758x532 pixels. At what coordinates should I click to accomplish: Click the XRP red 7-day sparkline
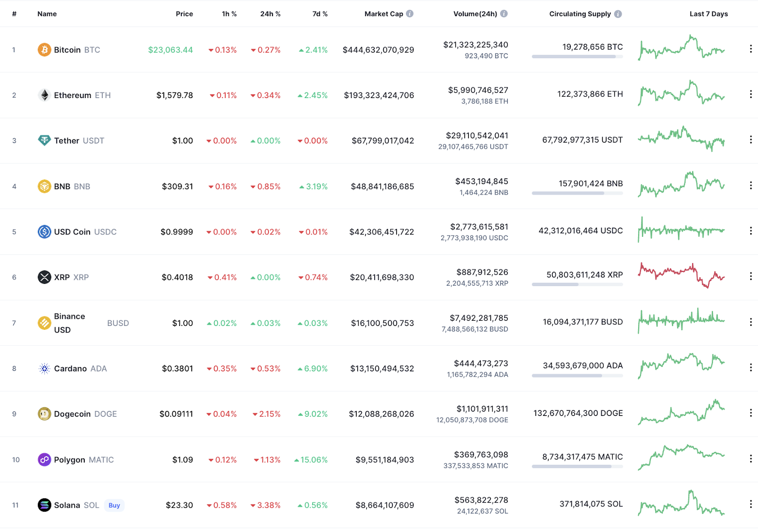[x=681, y=276]
